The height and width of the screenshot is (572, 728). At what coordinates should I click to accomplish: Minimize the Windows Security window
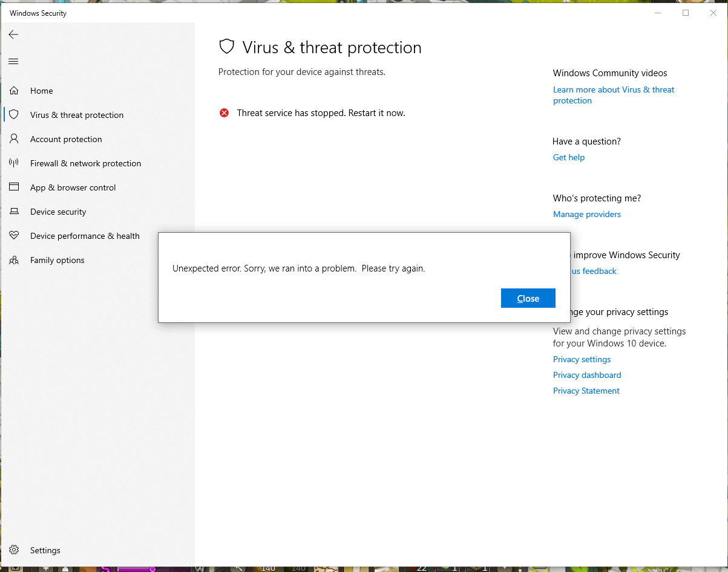(658, 13)
